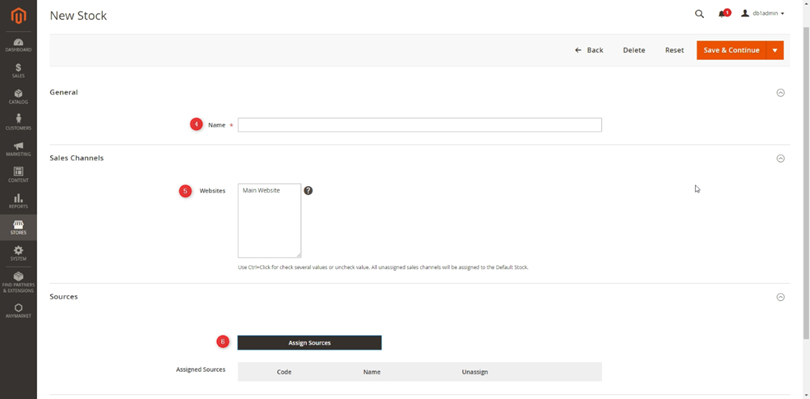
Task: Open the Sales menu icon
Action: [18, 68]
